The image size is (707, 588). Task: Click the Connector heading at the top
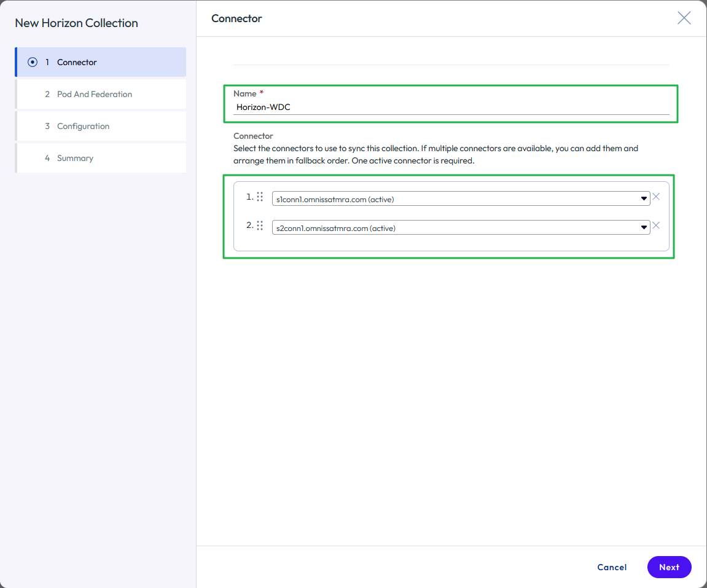click(236, 18)
